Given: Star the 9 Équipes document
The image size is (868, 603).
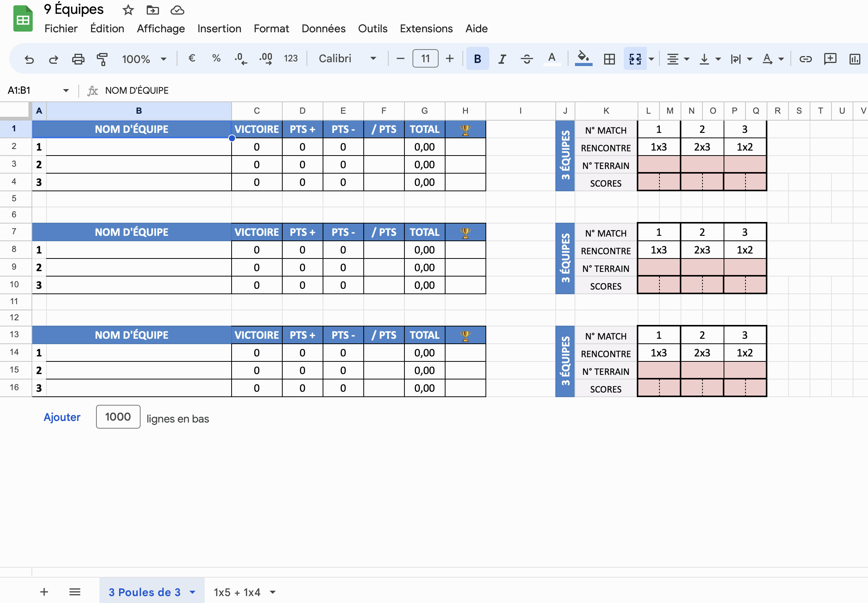Looking at the screenshot, I should 128,10.
